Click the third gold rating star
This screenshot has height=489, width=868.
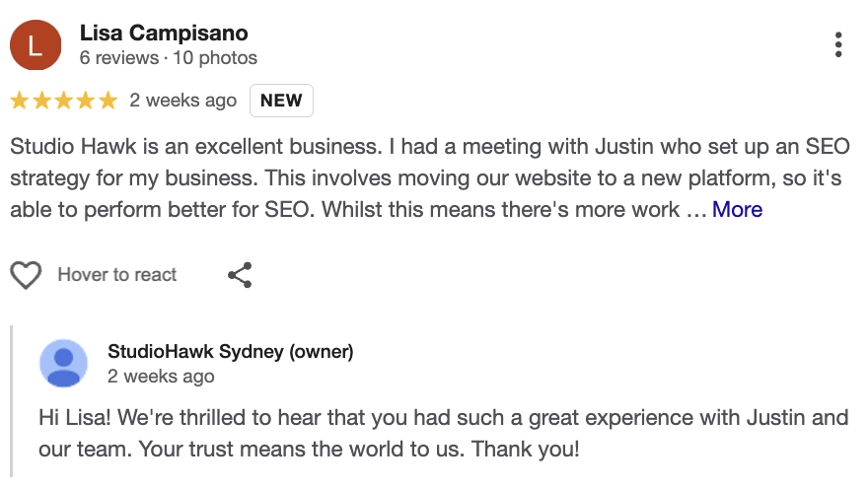(x=63, y=101)
